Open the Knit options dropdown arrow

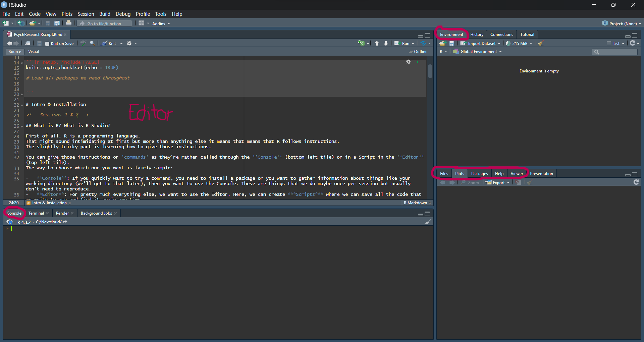(x=121, y=44)
